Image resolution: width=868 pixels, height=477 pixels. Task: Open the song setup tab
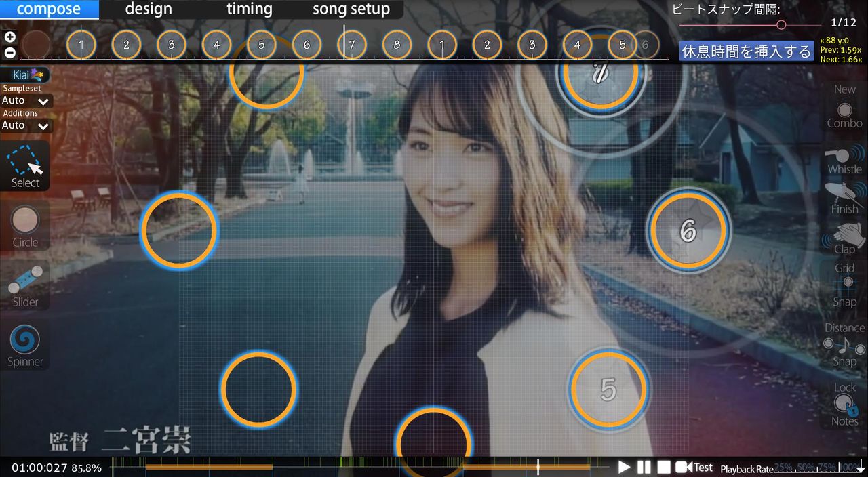351,9
